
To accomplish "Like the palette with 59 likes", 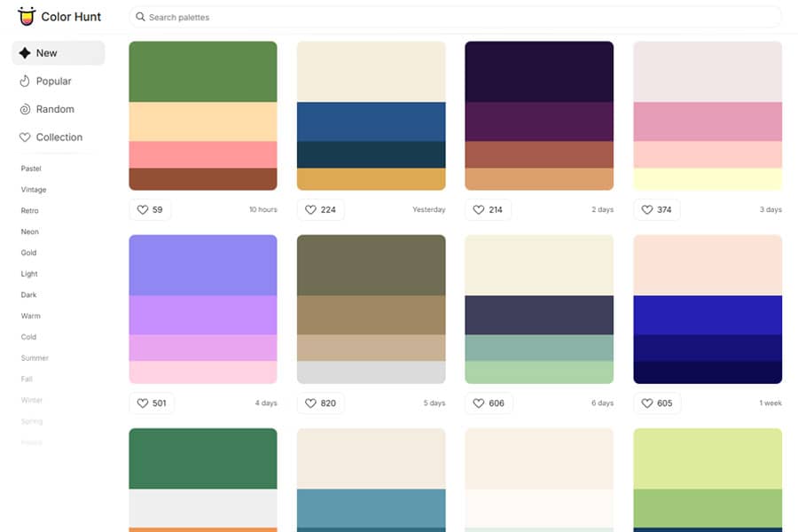I will click(150, 210).
